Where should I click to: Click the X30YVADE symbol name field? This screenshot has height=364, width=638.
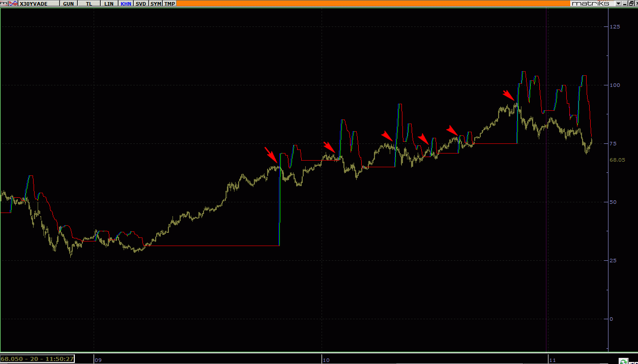[x=39, y=4]
